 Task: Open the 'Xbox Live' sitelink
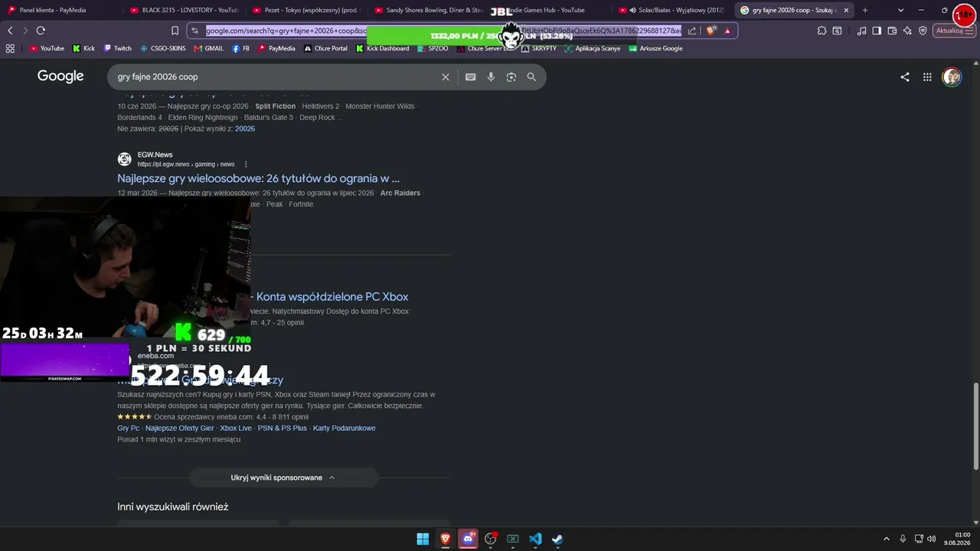tap(236, 428)
